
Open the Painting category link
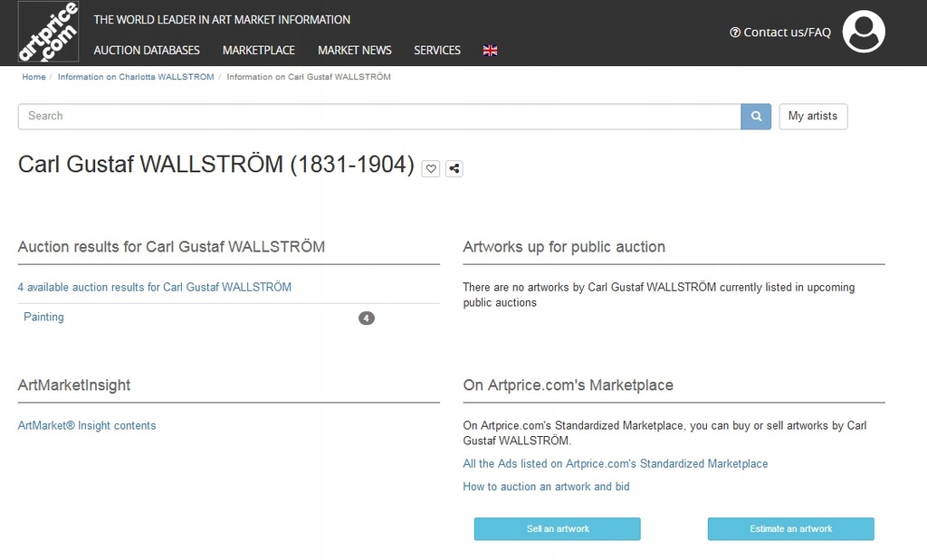tap(43, 318)
